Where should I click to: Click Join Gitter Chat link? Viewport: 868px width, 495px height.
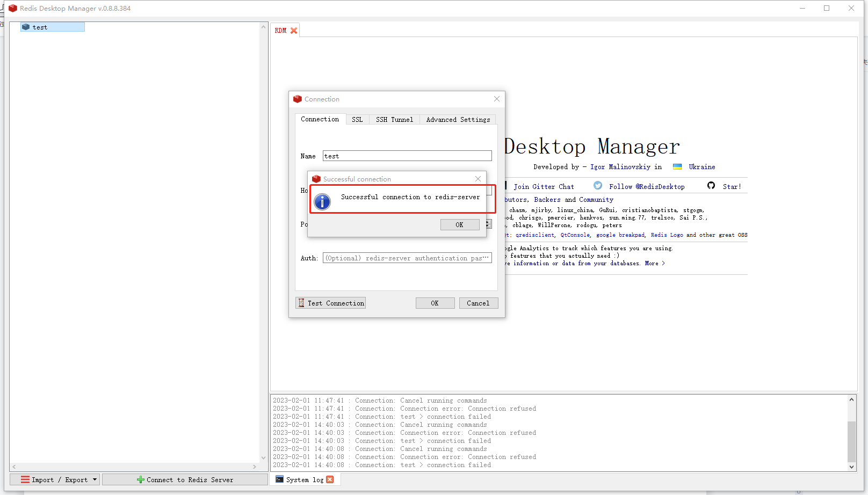[x=544, y=187]
